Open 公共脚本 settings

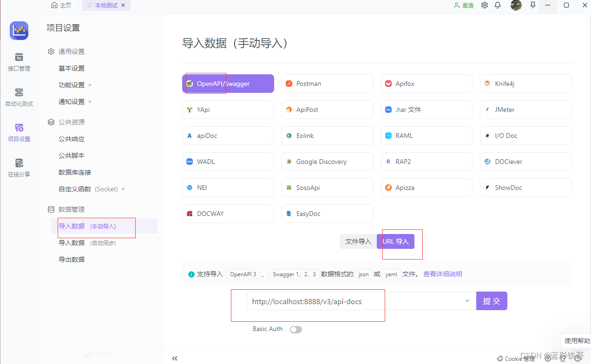click(x=72, y=156)
